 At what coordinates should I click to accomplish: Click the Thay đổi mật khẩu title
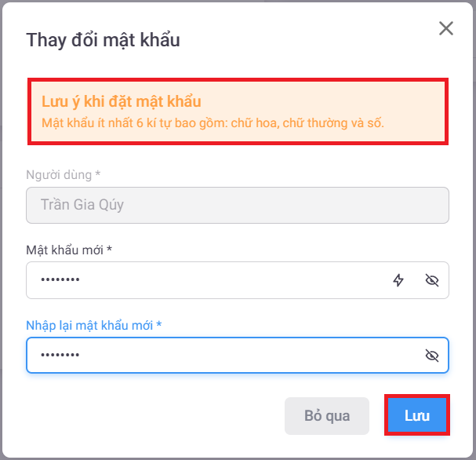103,40
